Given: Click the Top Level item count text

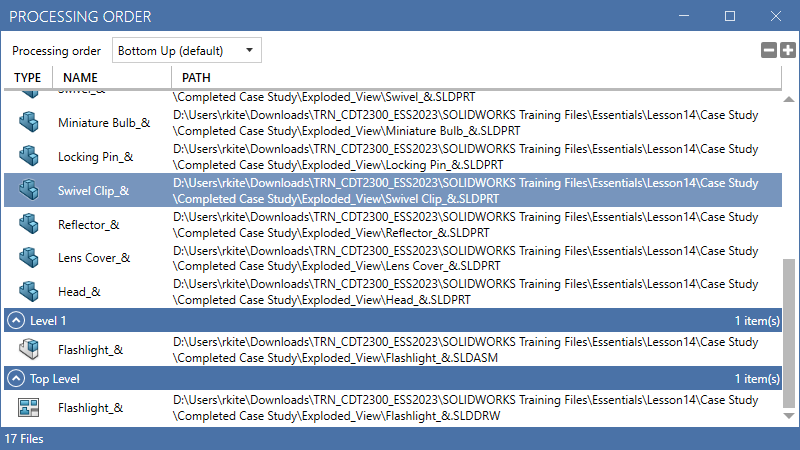Looking at the screenshot, I should (x=757, y=379).
